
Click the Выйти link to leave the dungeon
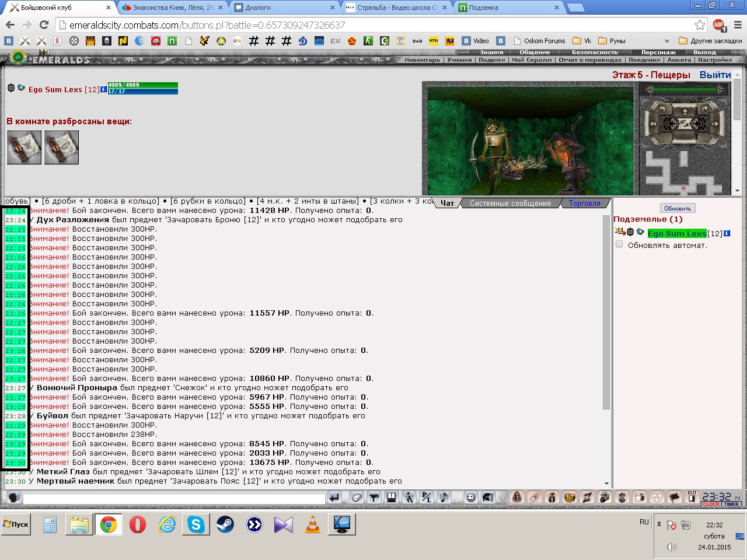coord(715,75)
